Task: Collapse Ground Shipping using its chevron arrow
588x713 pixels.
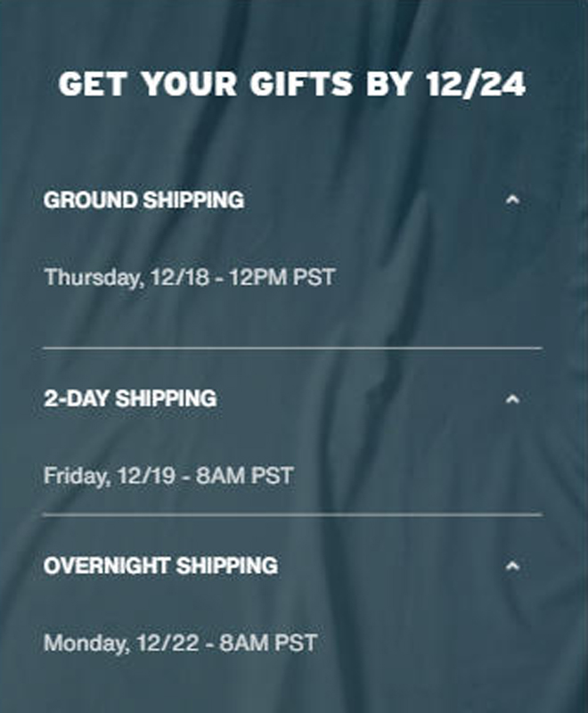Action: coord(511,200)
